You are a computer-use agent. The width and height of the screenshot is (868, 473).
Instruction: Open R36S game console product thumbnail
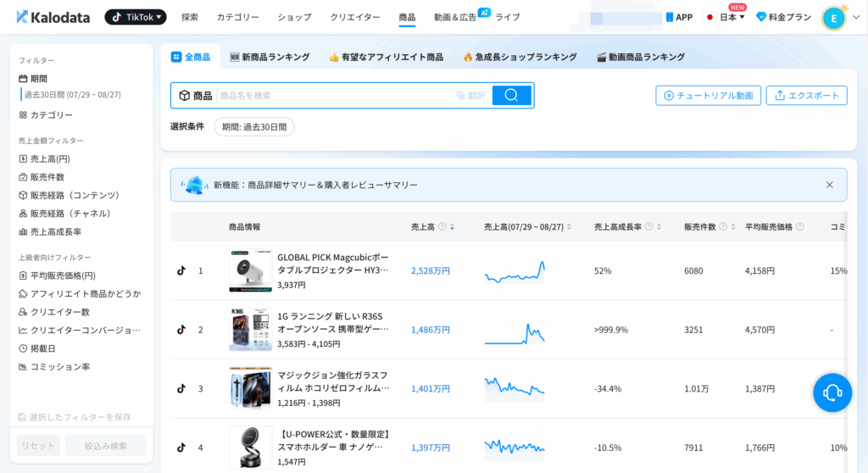[251, 330]
